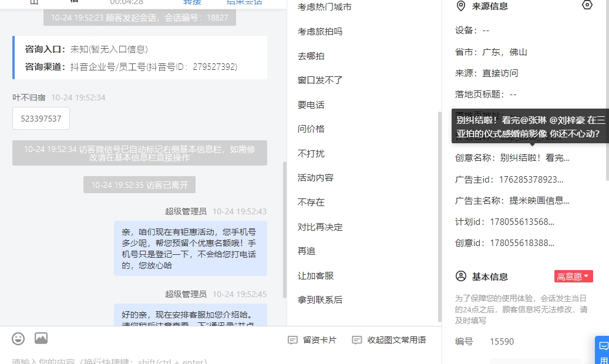Select the quick phrase 要电话
This screenshot has width=609, height=364.
click(311, 105)
